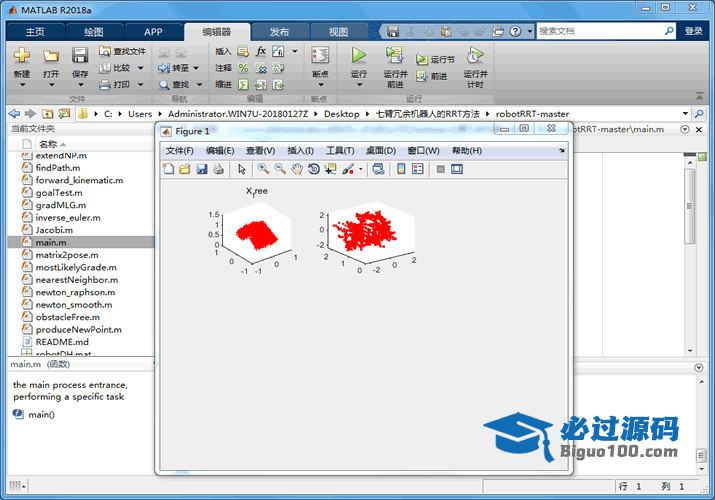Viewport: 715px width, 500px height.
Task: Click the 打开 (Open) folder icon
Action: [51, 56]
